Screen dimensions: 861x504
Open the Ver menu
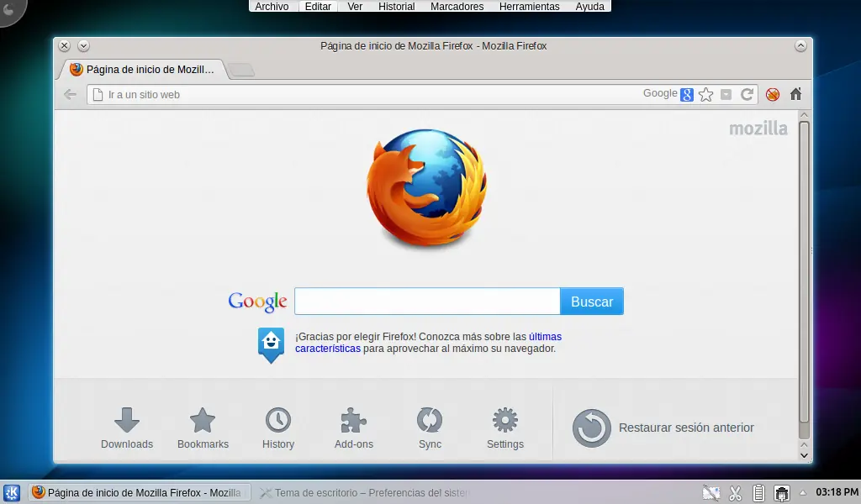point(355,7)
